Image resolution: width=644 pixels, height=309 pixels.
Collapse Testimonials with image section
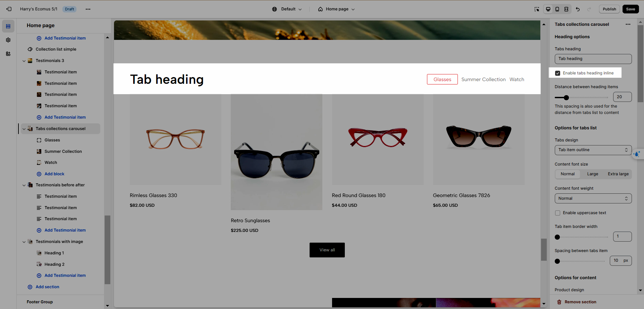tap(24, 242)
